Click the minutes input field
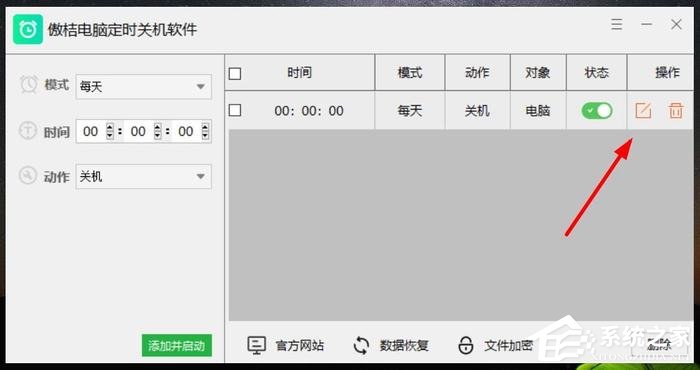The image size is (700, 370). (x=138, y=131)
